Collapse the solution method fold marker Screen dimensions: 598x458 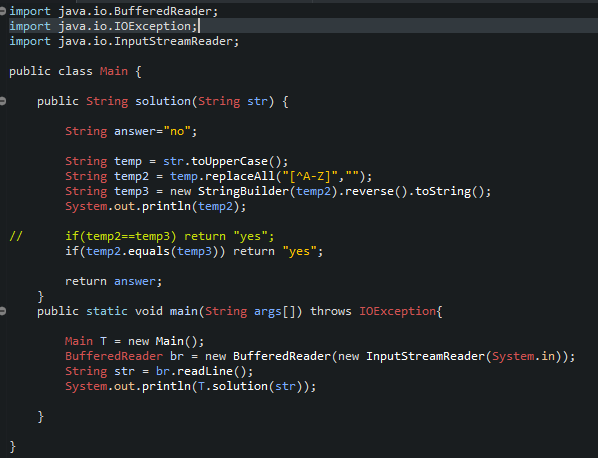pyautogui.click(x=3, y=101)
